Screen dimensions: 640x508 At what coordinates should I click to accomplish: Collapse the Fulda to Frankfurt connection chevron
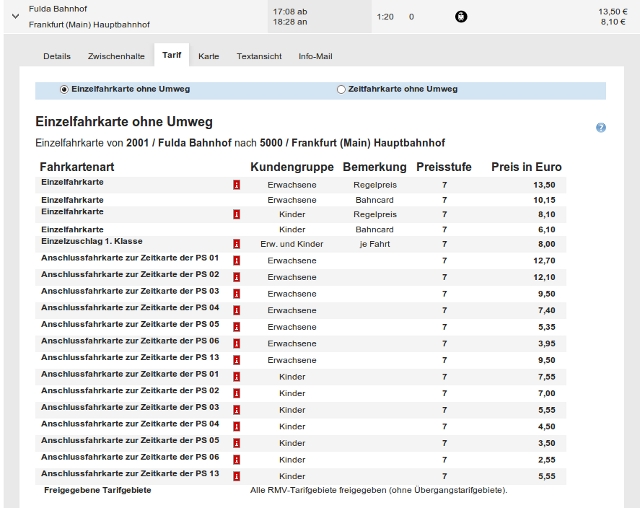click(x=15, y=16)
